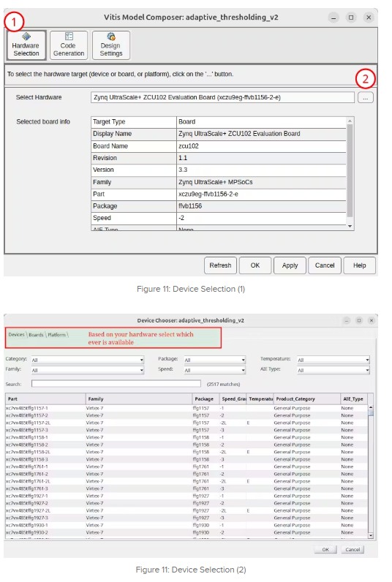Sort by the Product_Category column header
This screenshot has height=582, width=392.
306,399
